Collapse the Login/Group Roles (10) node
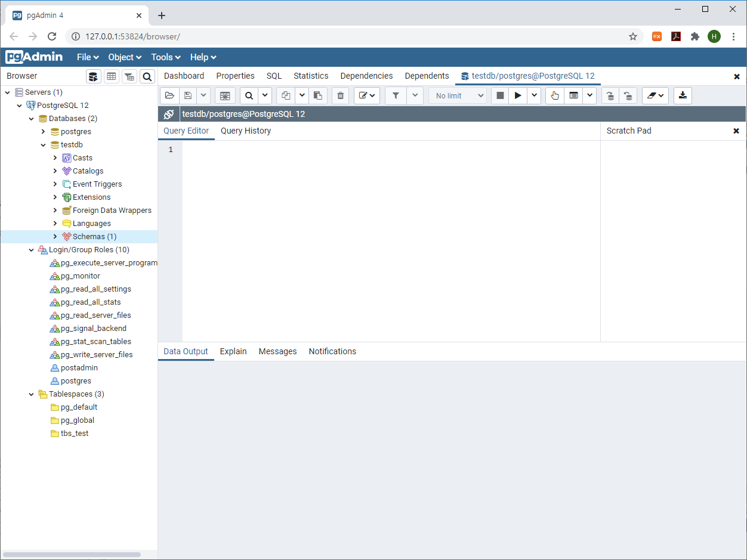 [31, 250]
